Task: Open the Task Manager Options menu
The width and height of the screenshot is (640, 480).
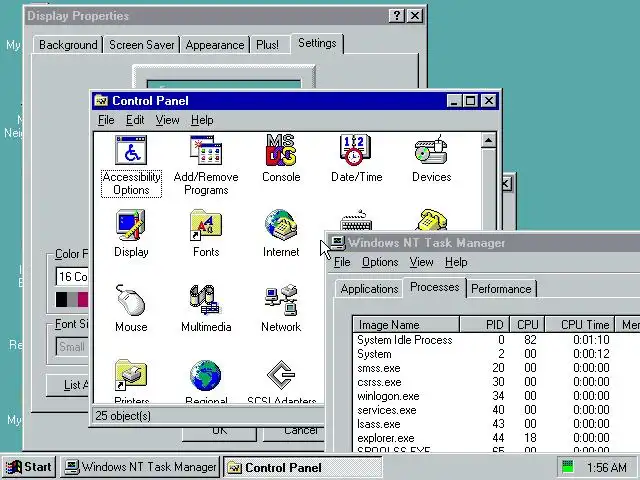Action: [x=380, y=262]
